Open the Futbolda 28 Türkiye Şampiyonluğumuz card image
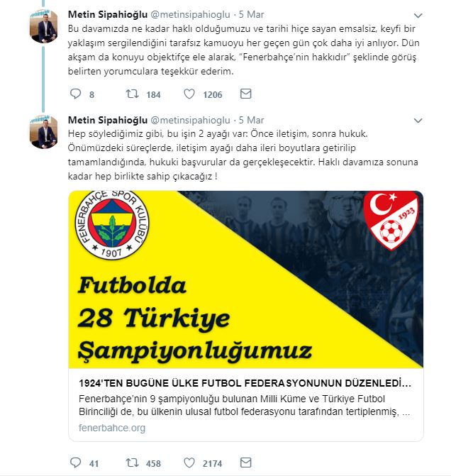Screen dimensions: 451x476 pos(246,279)
